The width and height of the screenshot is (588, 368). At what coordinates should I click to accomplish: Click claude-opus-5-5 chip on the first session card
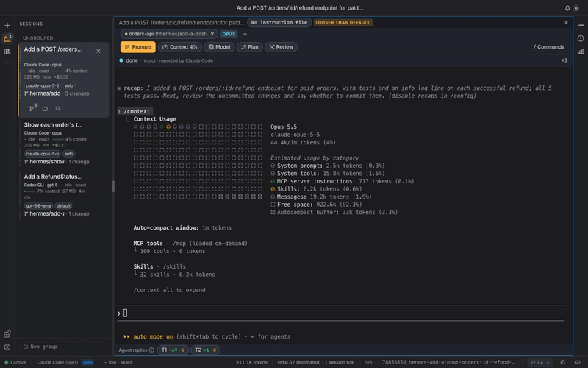pyautogui.click(x=43, y=85)
